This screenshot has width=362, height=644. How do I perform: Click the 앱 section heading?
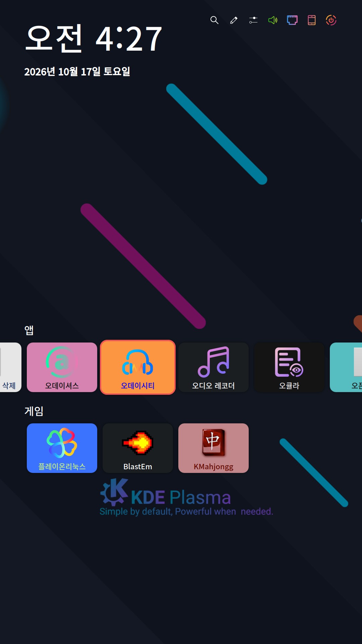coord(29,330)
